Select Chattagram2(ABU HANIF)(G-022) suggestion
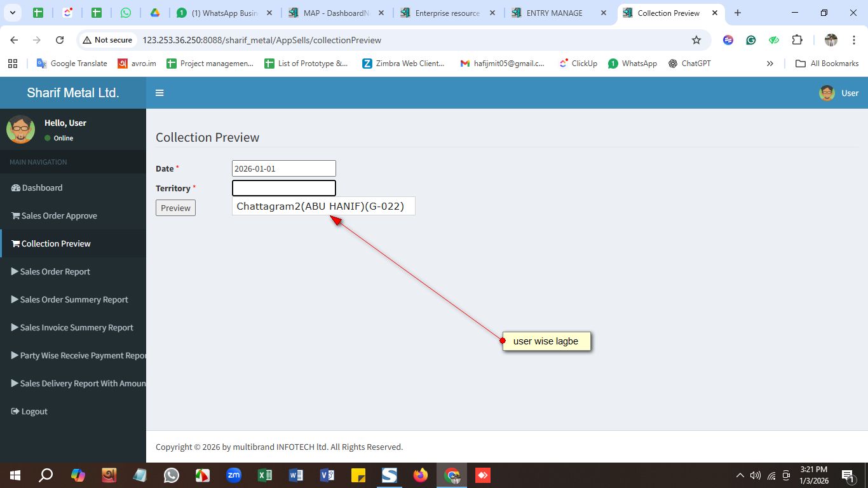 point(323,206)
